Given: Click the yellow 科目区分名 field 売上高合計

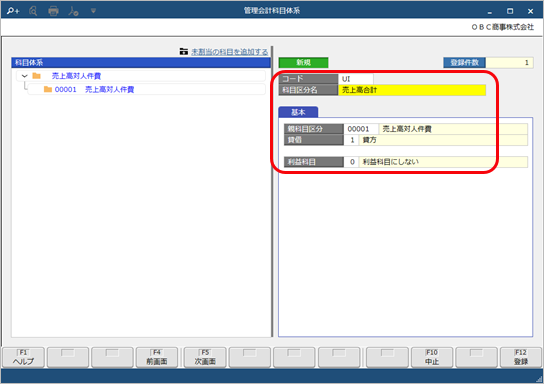Looking at the screenshot, I should [x=412, y=90].
